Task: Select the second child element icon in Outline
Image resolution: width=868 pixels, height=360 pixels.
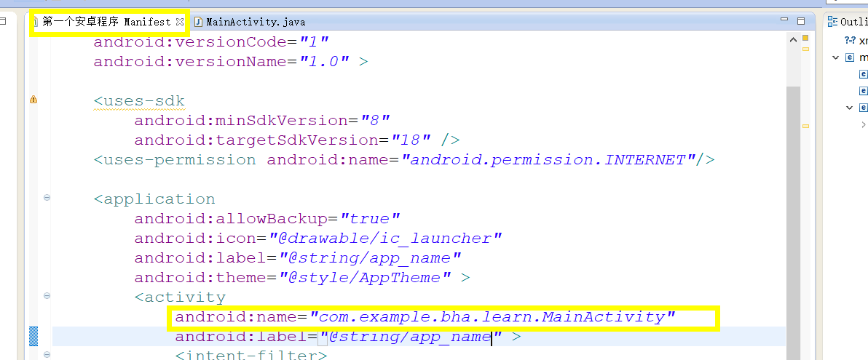Action: tap(863, 90)
